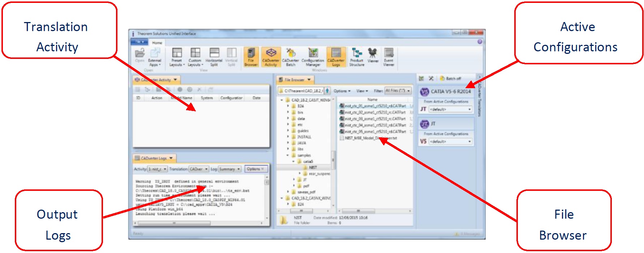Collapse the CAD_18.2_CA5JT_WIN64 tree node

click(282, 100)
